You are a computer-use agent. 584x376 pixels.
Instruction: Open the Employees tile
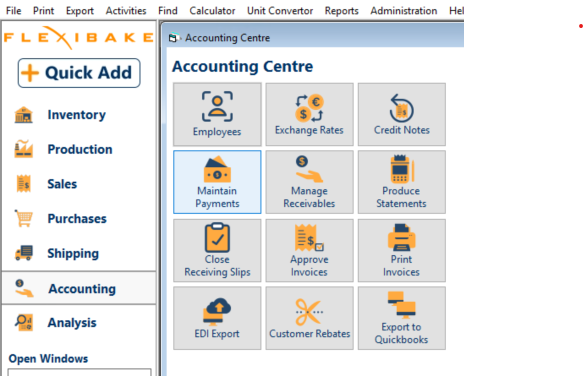click(217, 114)
